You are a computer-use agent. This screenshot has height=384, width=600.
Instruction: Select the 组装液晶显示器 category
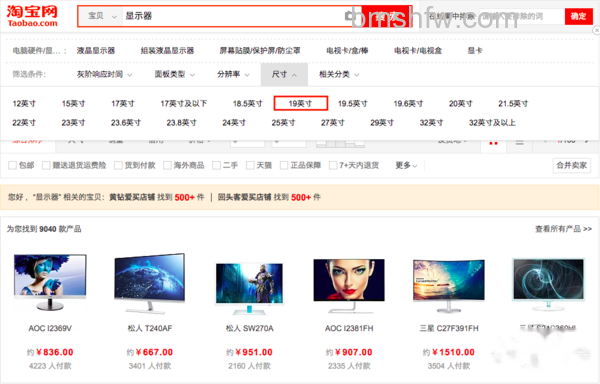point(167,50)
